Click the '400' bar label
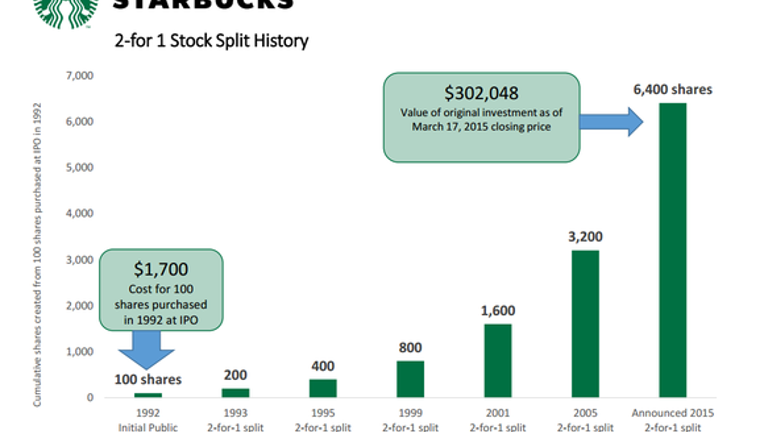 (x=323, y=366)
